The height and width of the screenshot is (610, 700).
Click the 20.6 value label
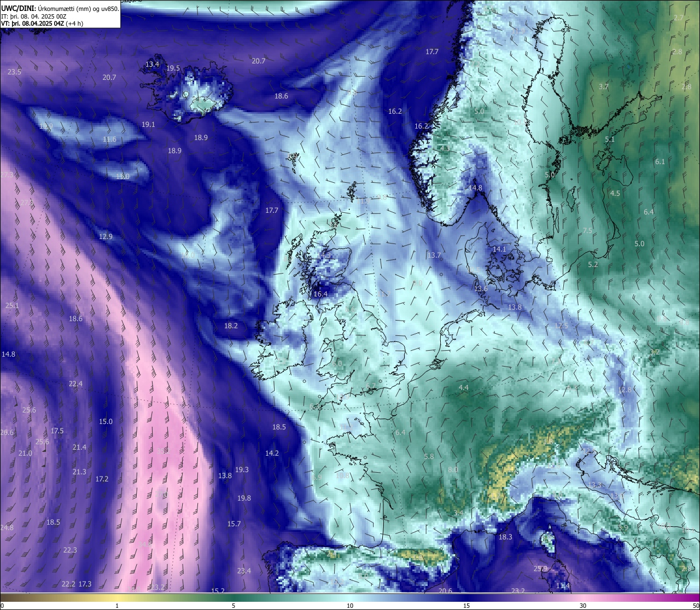[x=445, y=590]
